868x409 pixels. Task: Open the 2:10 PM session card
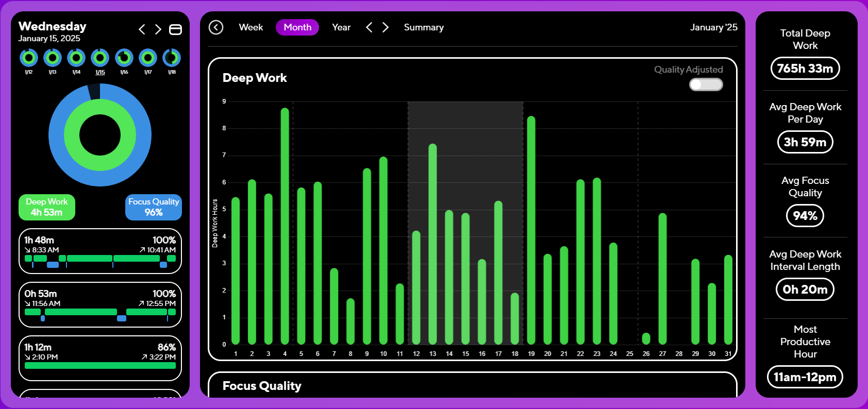pos(100,357)
